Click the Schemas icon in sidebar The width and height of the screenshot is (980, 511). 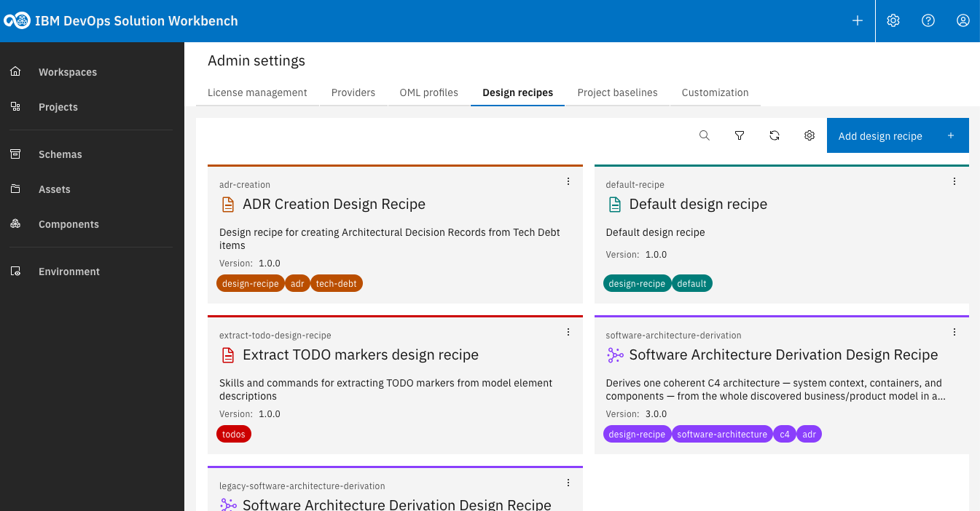15,154
